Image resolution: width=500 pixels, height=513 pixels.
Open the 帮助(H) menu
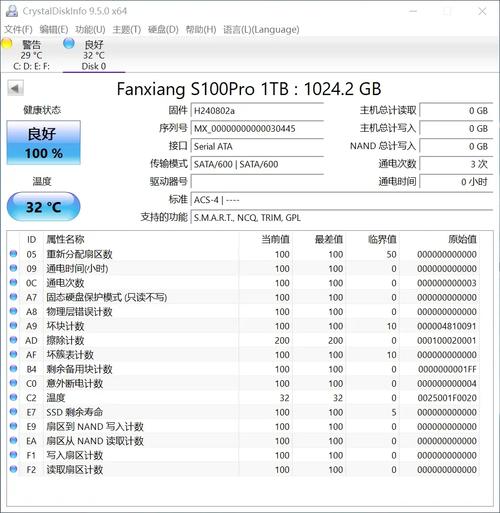pyautogui.click(x=201, y=29)
